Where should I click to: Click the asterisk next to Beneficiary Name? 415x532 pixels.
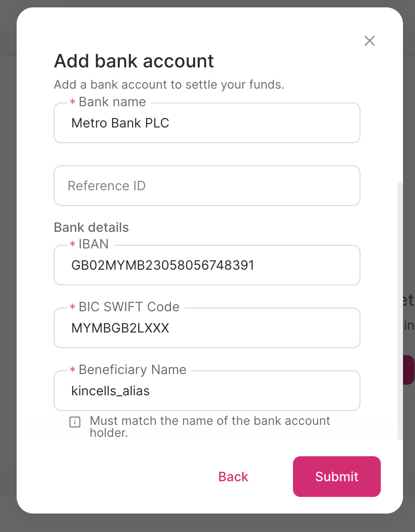pos(73,370)
